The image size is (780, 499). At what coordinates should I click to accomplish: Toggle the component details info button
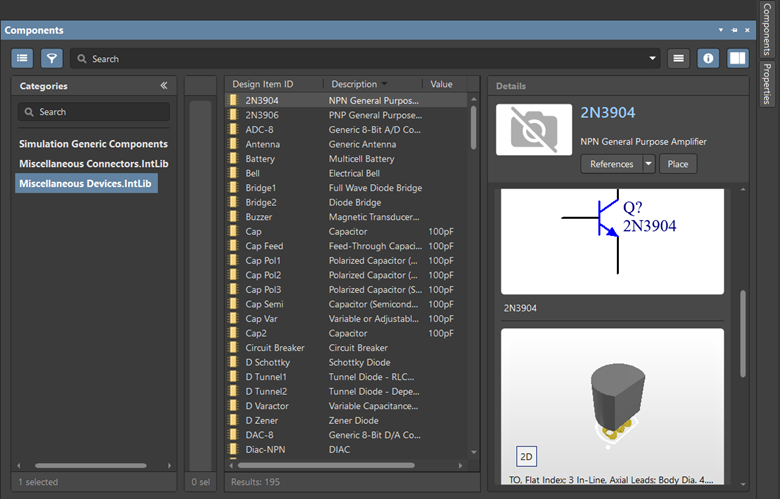(708, 59)
